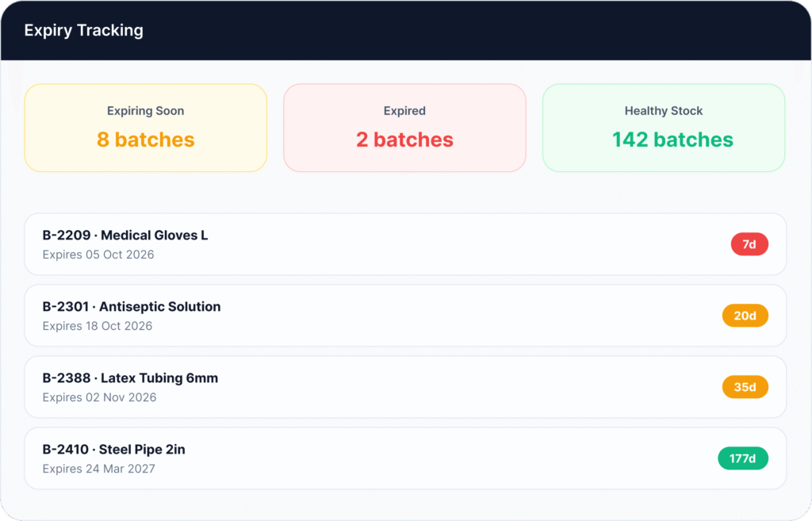Select 'Expires 18 Oct 2026' text
This screenshot has width=812, height=521.
click(x=98, y=326)
